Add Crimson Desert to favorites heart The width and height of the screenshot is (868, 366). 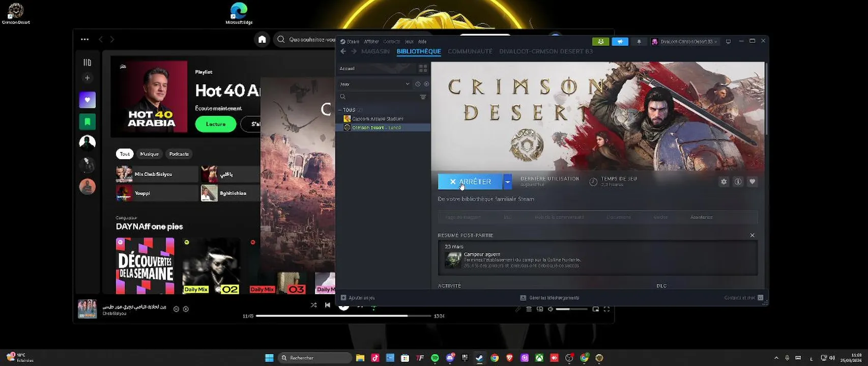point(752,181)
